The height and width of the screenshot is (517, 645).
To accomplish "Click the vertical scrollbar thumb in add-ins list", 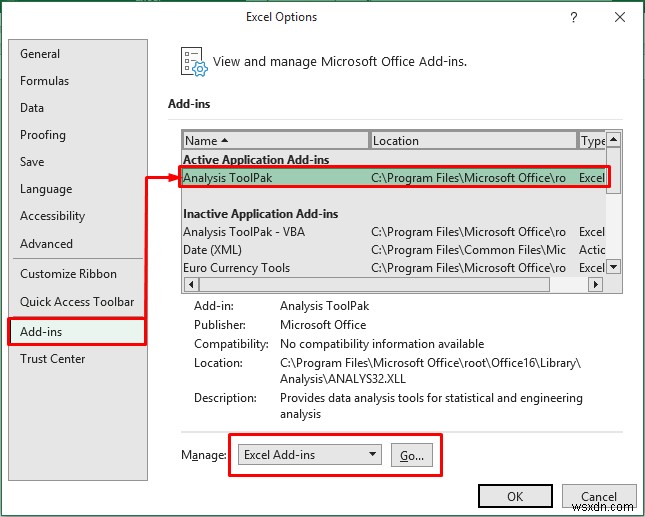I will [613, 170].
